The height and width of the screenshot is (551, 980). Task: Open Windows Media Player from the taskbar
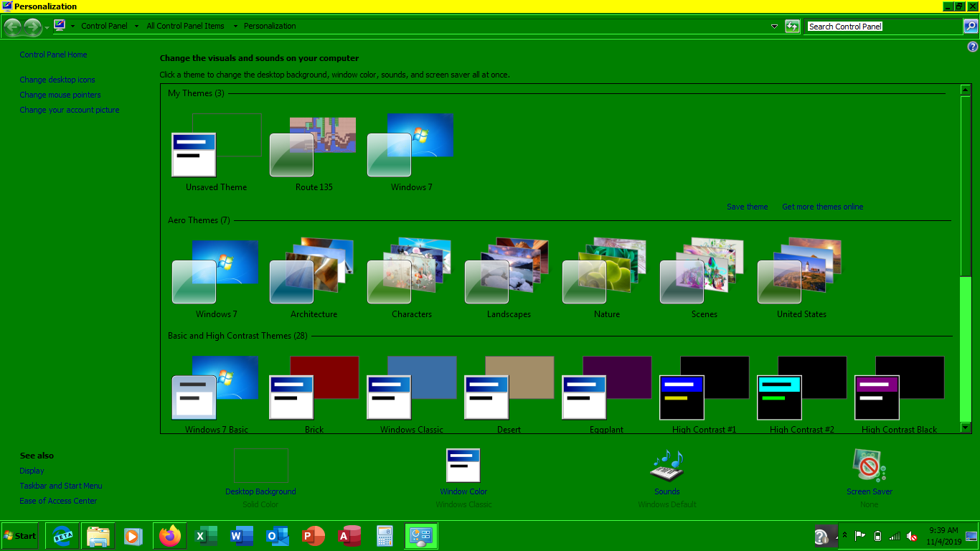pyautogui.click(x=134, y=536)
